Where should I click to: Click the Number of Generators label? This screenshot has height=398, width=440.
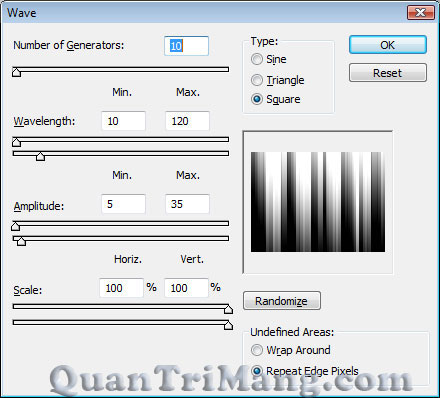(x=69, y=45)
